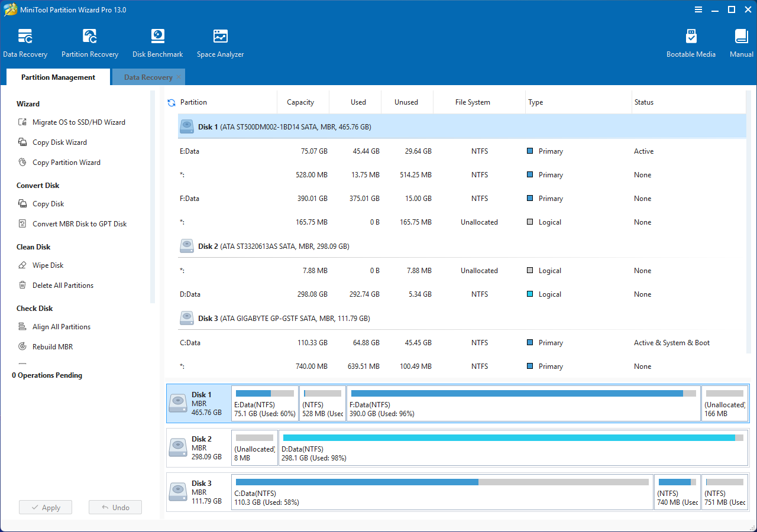The image size is (757, 532).
Task: Click Disk 3 icon in disk map
Action: pyautogui.click(x=178, y=492)
